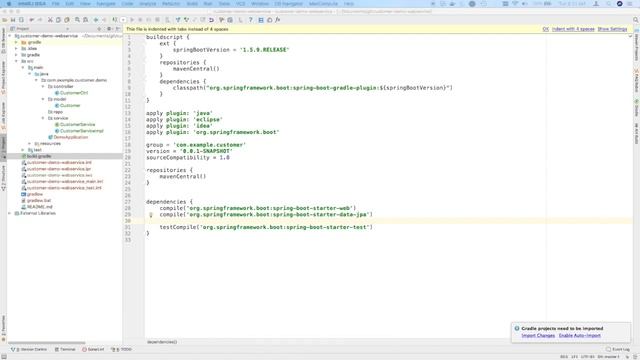Click the Project panel settings gear icon
This screenshot has width=640, height=360.
pyautogui.click(x=109, y=29)
